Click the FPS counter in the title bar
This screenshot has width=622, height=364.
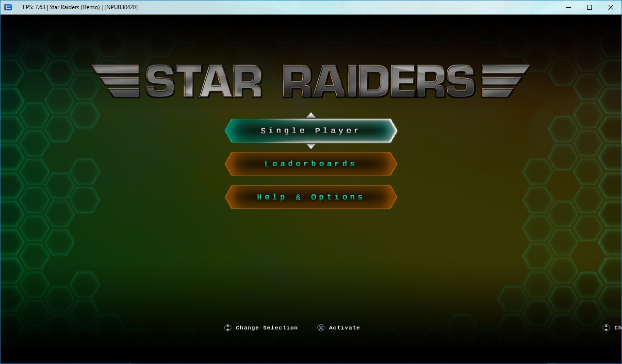coord(34,7)
